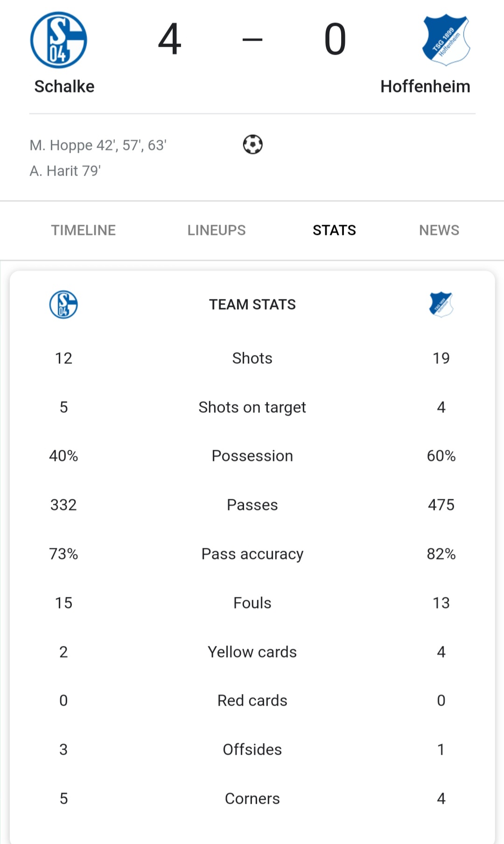Switch to the Lineups tab
504x844 pixels.
pos(217,230)
